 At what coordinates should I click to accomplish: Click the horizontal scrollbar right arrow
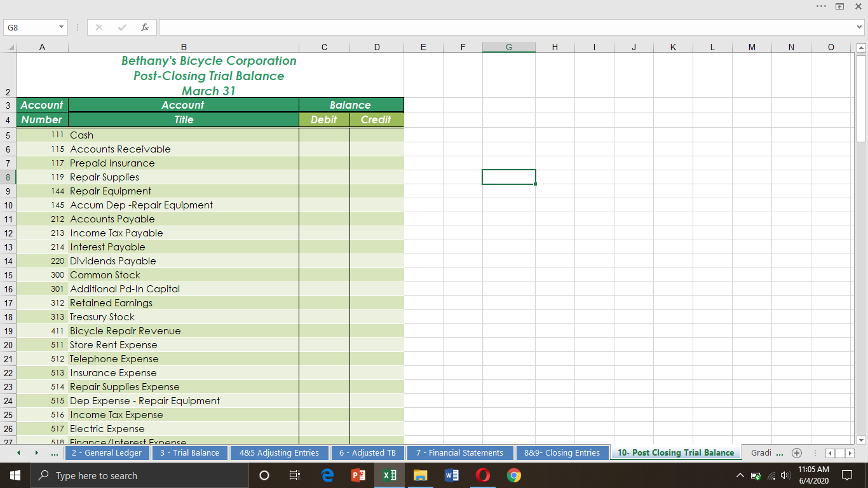coord(850,453)
